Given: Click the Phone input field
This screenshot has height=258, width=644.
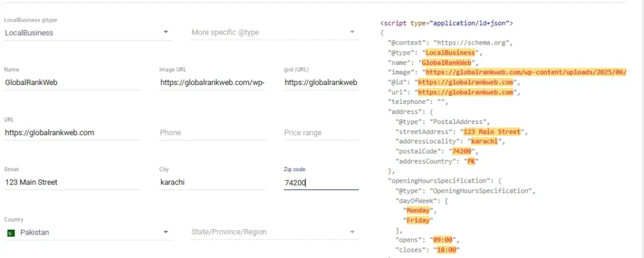Looking at the screenshot, I should [213, 133].
